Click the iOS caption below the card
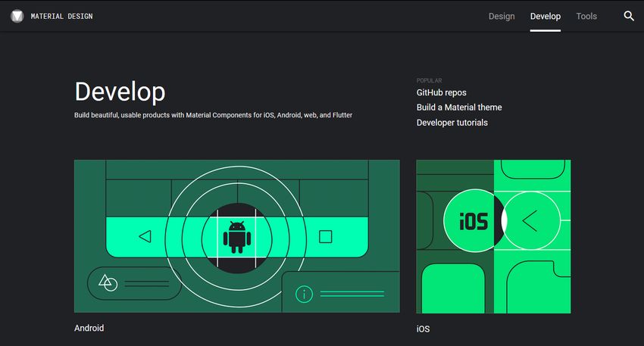This screenshot has width=644, height=346. coord(423,329)
